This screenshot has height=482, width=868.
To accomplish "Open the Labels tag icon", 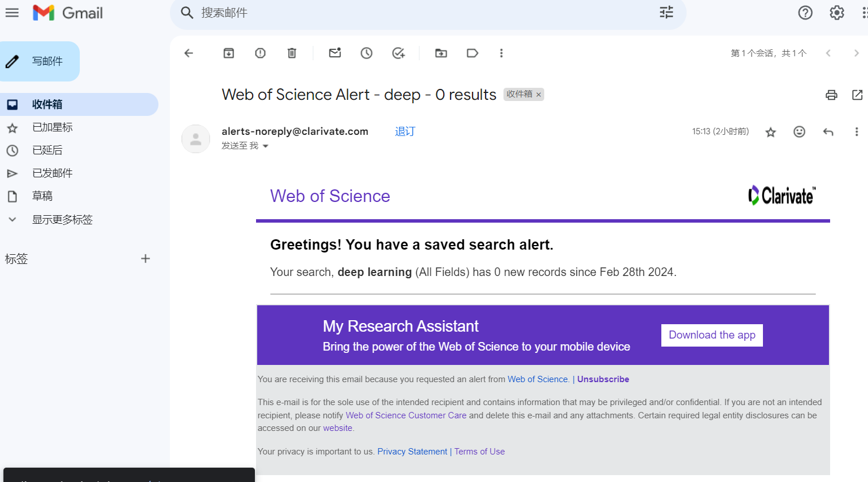I will coord(472,53).
